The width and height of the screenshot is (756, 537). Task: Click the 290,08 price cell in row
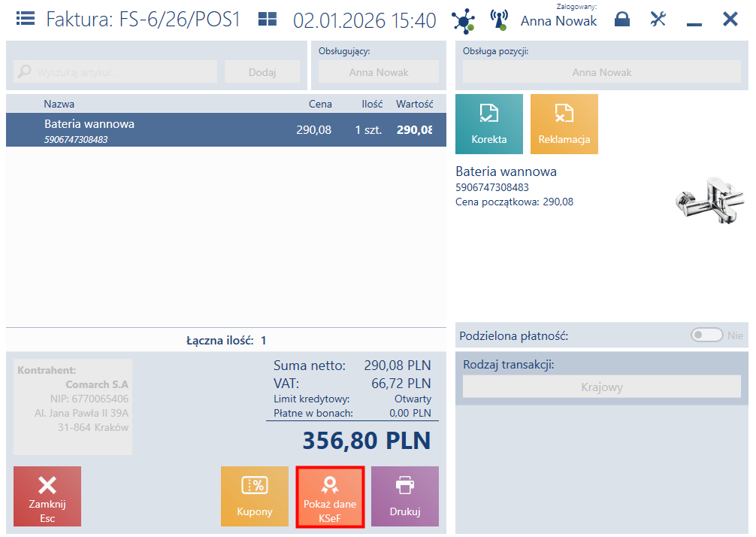314,130
